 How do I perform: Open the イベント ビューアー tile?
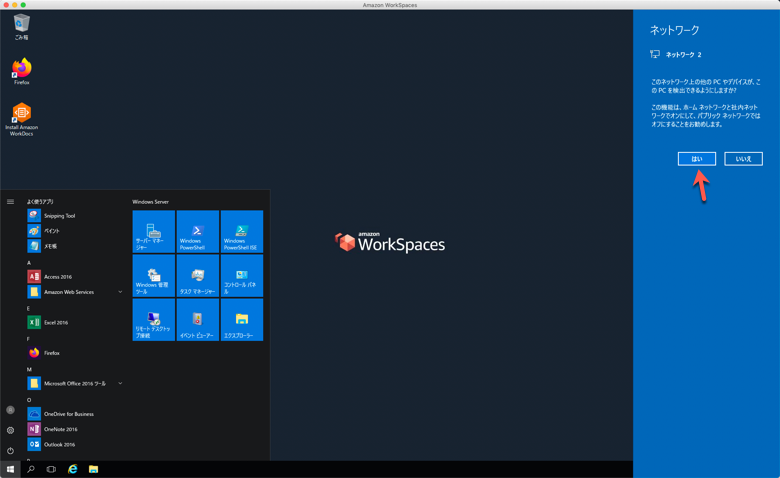pos(197,319)
